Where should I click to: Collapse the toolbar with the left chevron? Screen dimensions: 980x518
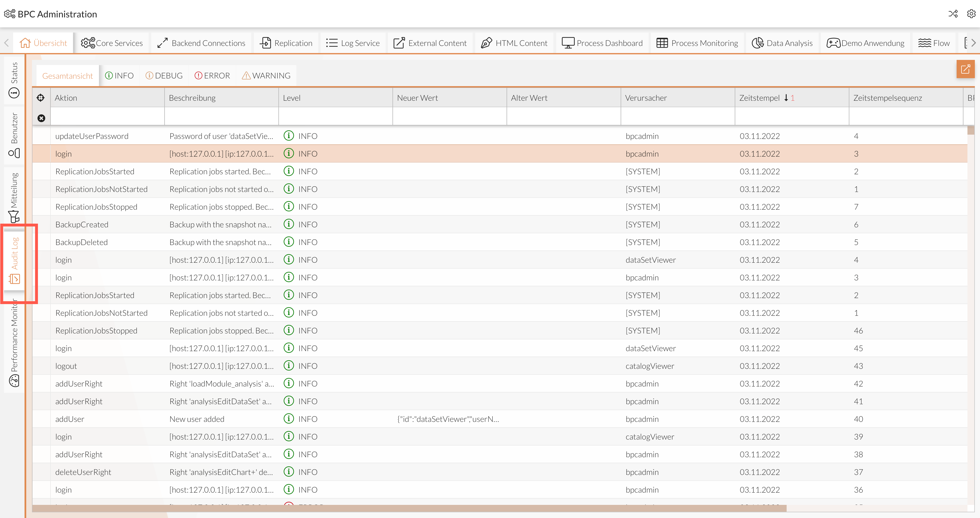(6, 43)
